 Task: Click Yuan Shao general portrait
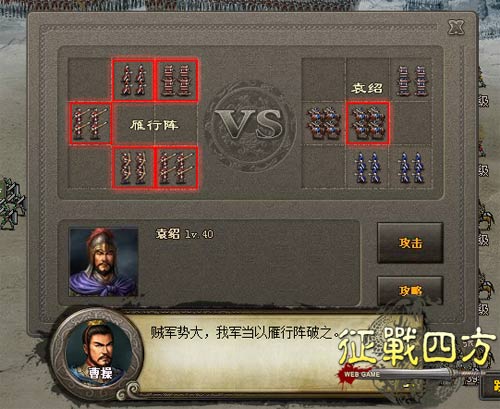[x=103, y=262]
